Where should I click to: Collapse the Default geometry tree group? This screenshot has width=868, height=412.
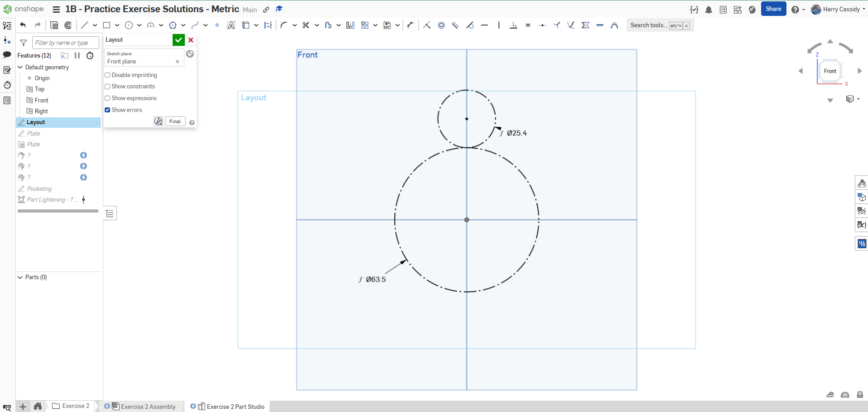click(20, 67)
